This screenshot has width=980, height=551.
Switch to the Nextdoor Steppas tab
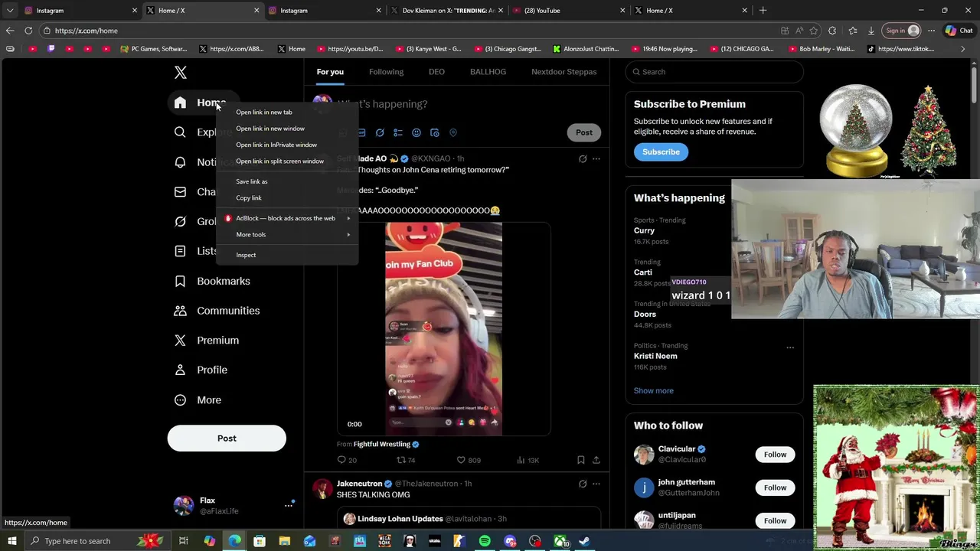563,72
